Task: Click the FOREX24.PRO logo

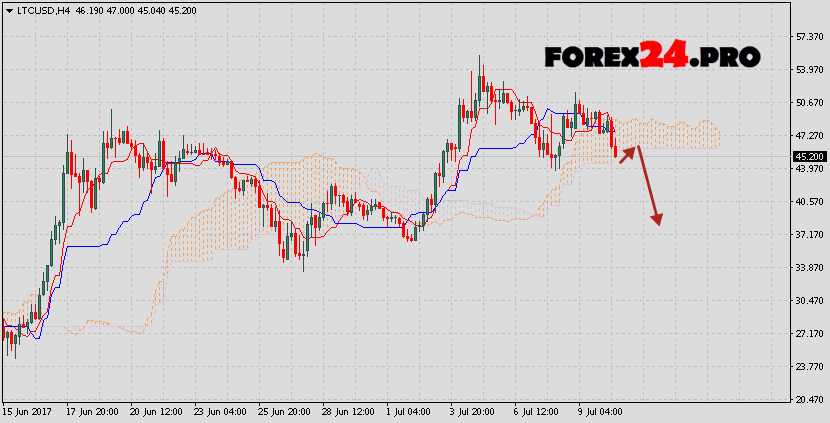Action: [x=652, y=57]
